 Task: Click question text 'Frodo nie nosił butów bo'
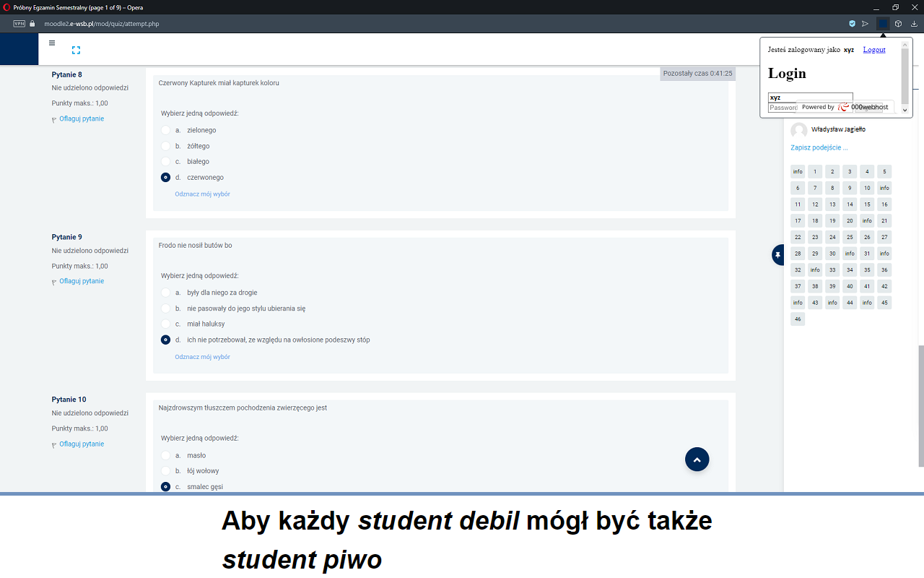pos(196,246)
